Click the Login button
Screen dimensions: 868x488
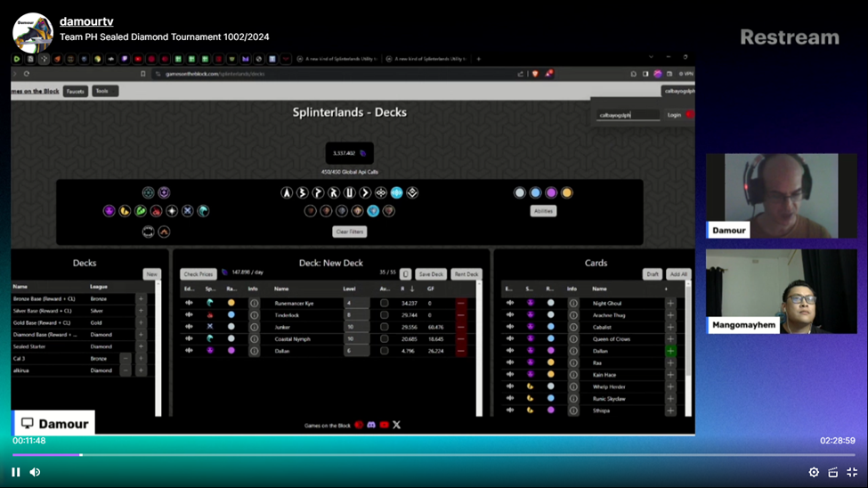[674, 115]
